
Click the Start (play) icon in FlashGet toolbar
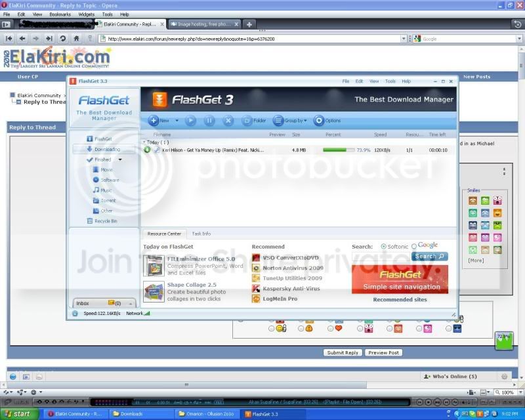pos(190,120)
